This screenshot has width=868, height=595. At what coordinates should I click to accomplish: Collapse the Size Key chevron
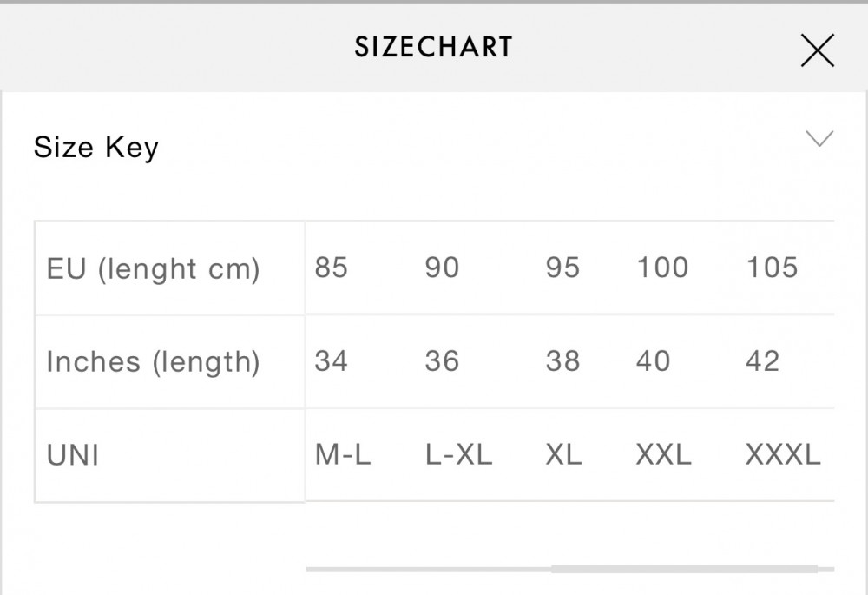click(x=819, y=138)
